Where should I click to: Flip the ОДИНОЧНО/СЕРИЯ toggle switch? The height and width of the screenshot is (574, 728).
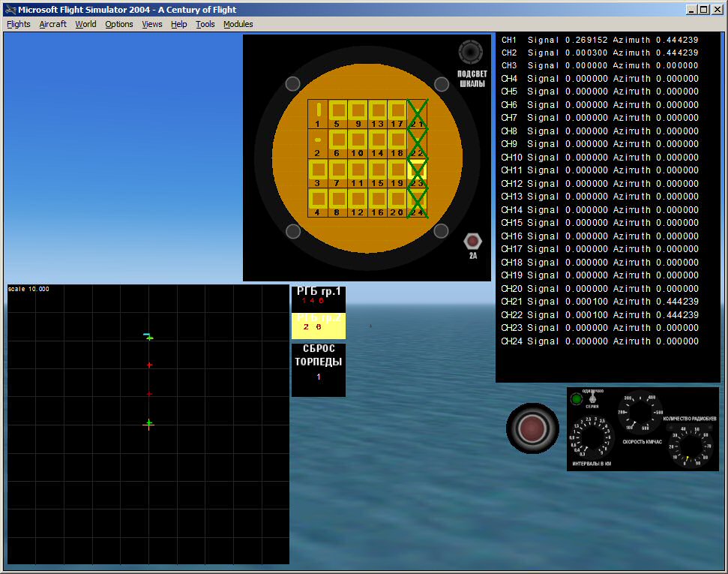592,398
